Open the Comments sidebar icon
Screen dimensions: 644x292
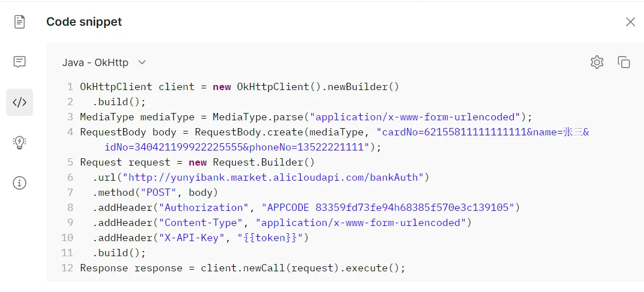coord(20,62)
